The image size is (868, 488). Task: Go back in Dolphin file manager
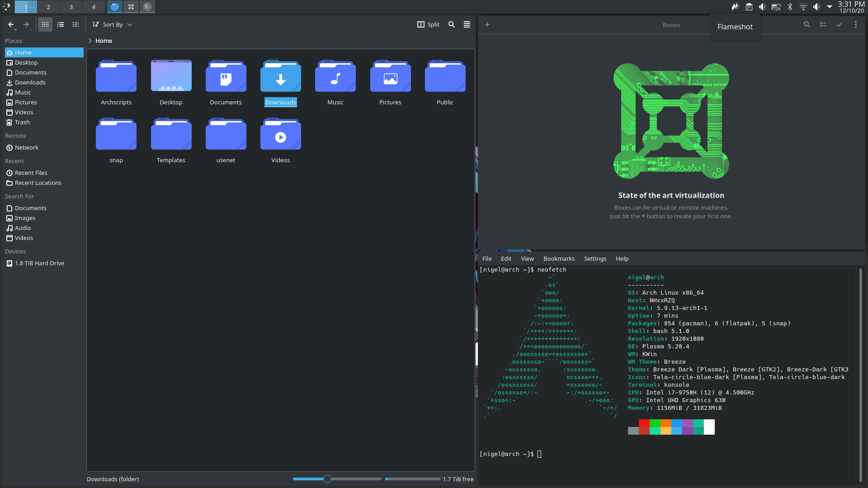[11, 25]
